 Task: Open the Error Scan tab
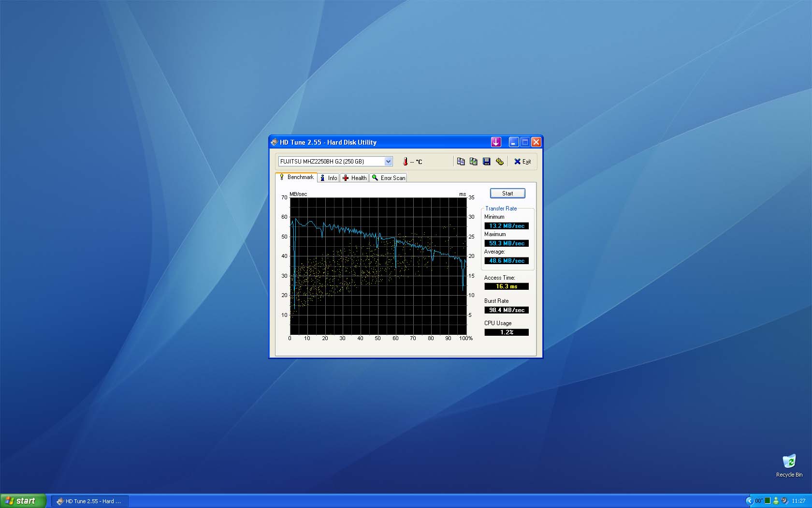(x=388, y=178)
